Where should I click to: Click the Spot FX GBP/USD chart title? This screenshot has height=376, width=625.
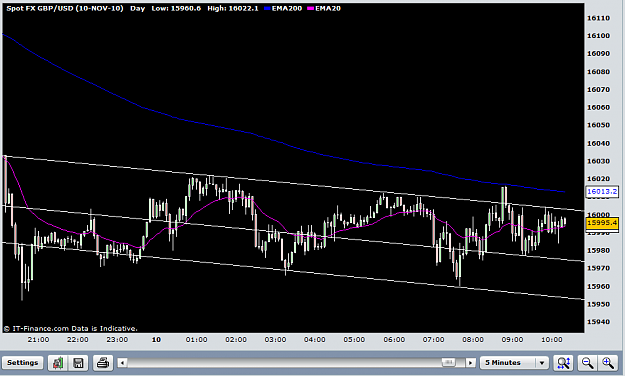65,8
